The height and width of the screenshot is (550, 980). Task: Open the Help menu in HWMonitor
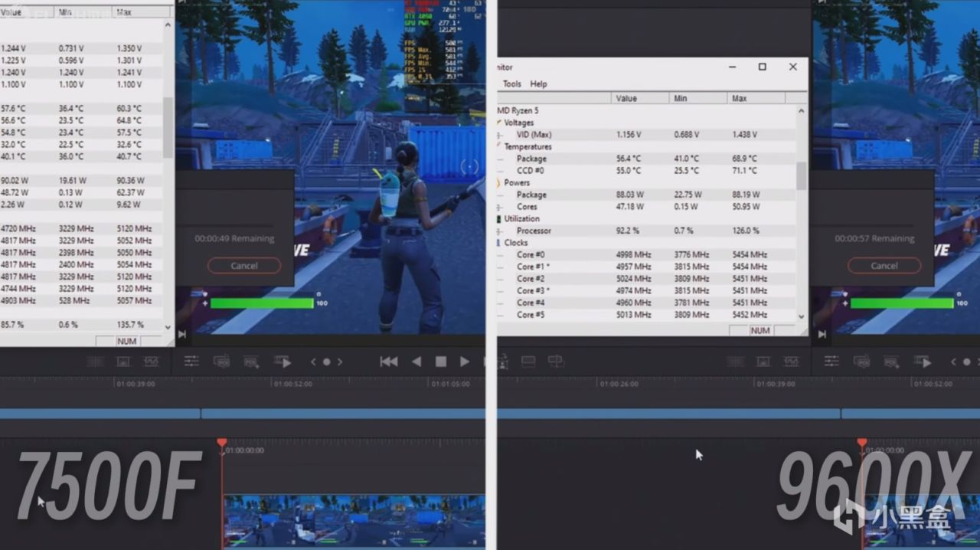[x=539, y=83]
